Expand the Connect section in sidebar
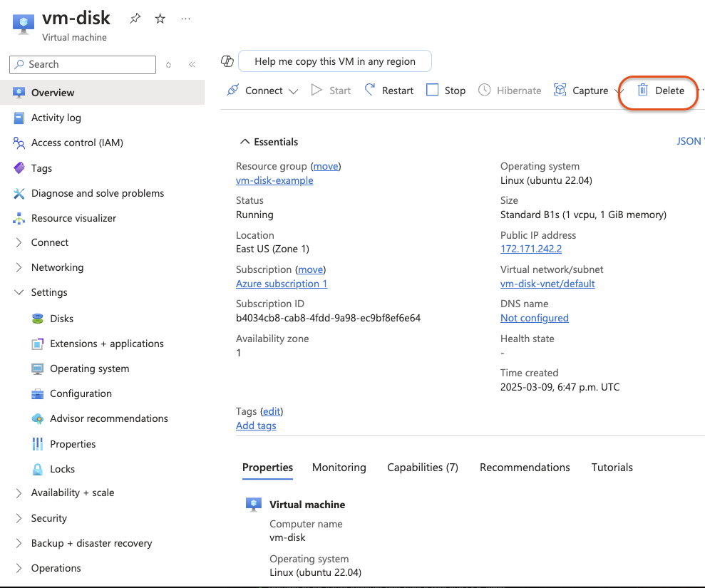705x588 pixels. click(19, 242)
